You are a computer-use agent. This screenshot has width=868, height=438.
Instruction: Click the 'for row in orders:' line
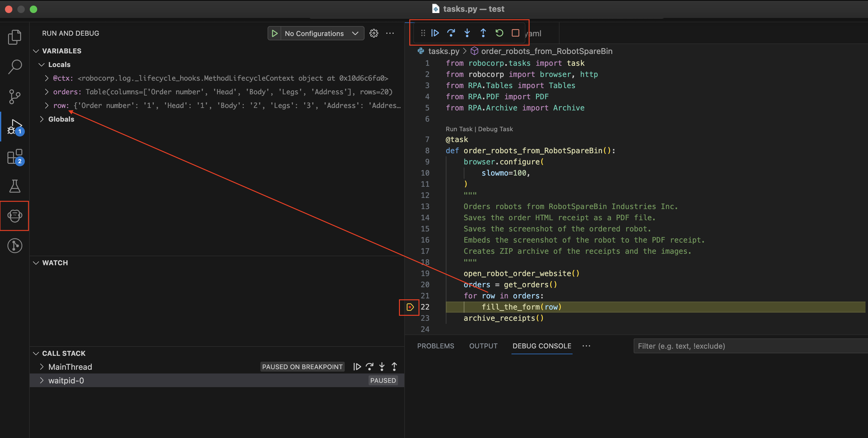pos(503,296)
